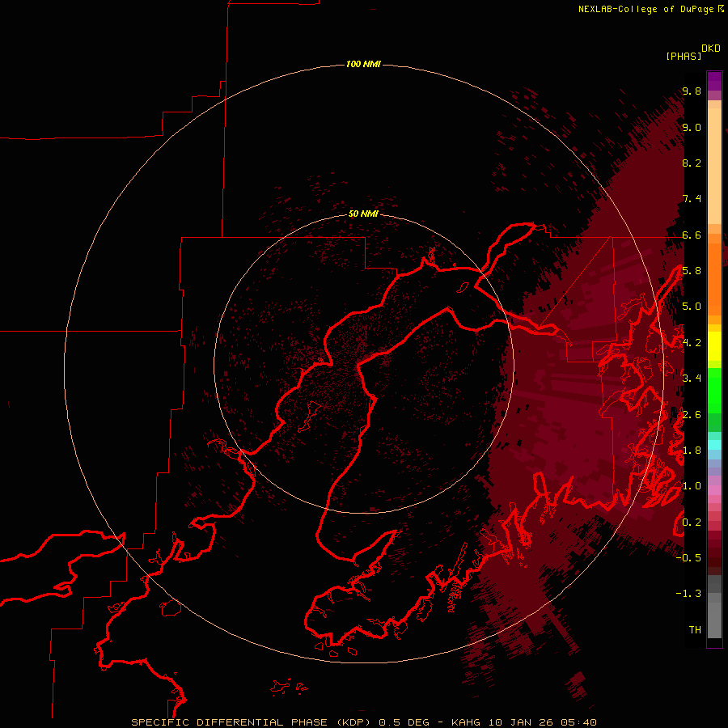Click the 8.2 scale value
This screenshot has height=728, width=728.
click(692, 163)
